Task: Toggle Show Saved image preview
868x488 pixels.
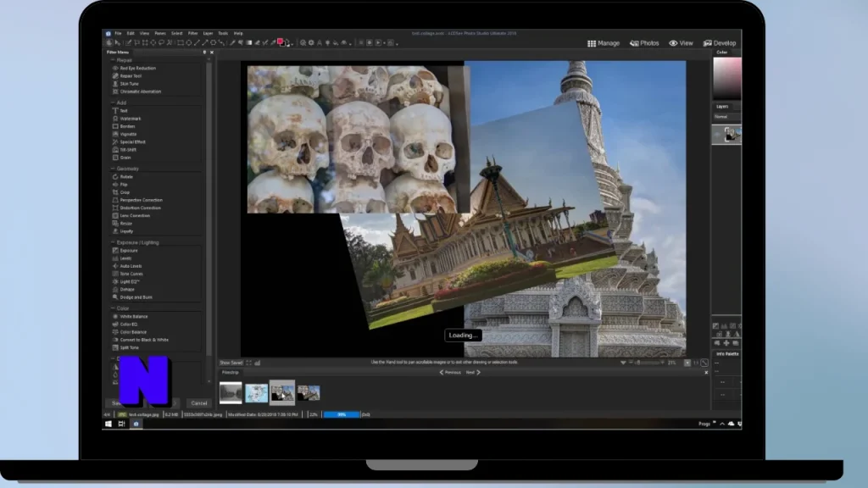Action: click(x=231, y=363)
